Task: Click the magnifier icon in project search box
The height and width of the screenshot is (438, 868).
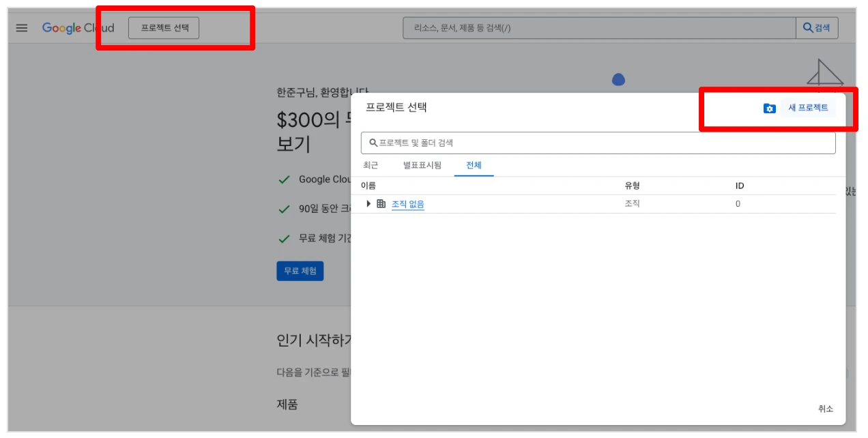Action: [373, 143]
